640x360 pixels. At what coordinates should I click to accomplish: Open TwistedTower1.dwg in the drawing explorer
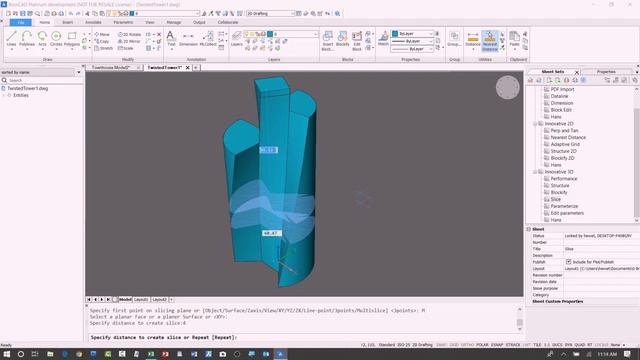[27, 88]
